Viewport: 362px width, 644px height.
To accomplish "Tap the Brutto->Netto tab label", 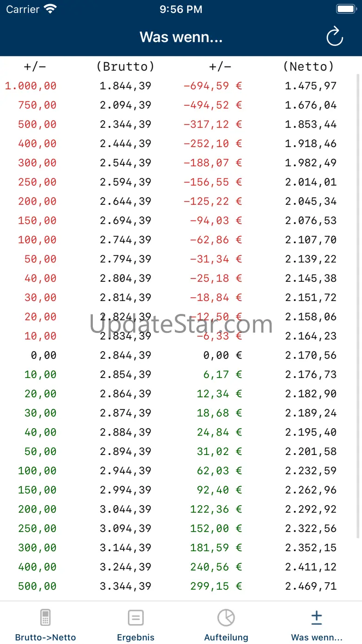I will (45, 637).
